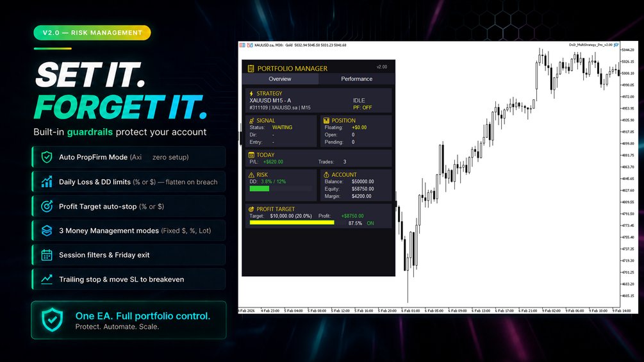Select the Session filters & Friday exit row
Screen dimensions: 644x362
129,255
